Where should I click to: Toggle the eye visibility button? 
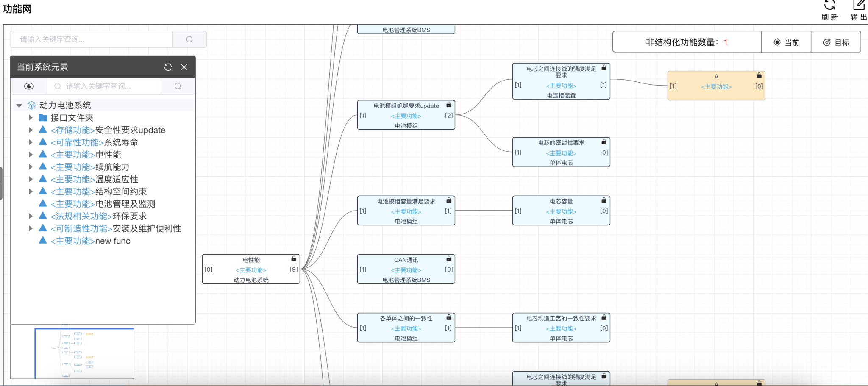coord(29,86)
